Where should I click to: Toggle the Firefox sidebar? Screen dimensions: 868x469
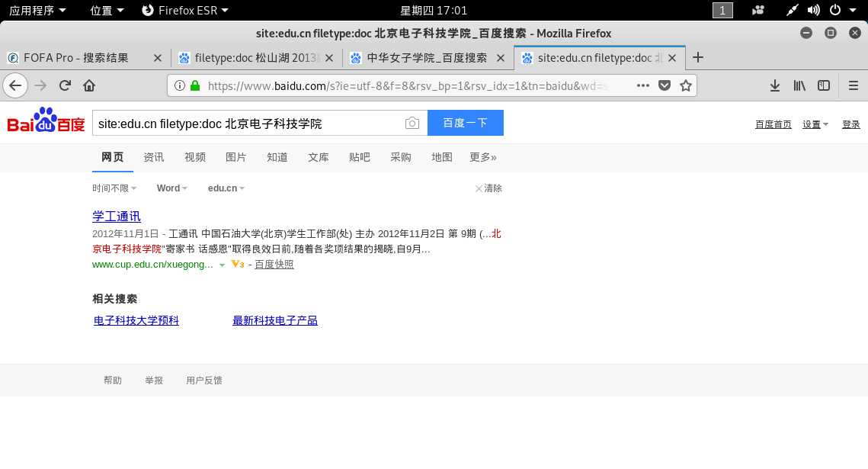coord(824,86)
